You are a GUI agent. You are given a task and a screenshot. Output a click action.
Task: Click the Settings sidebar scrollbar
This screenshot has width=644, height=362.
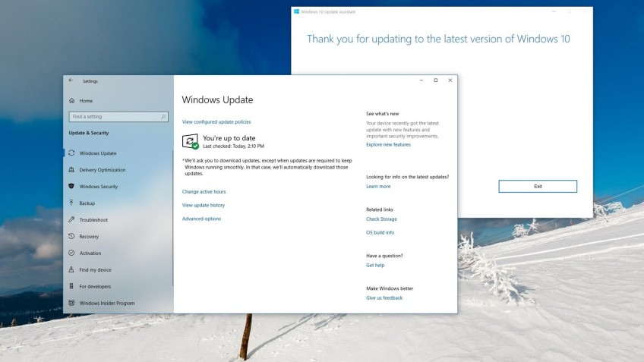pyautogui.click(x=172, y=218)
